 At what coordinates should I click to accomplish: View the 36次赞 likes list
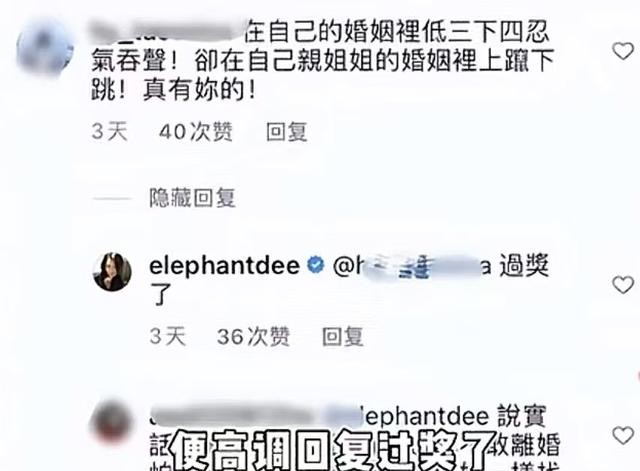(x=253, y=337)
